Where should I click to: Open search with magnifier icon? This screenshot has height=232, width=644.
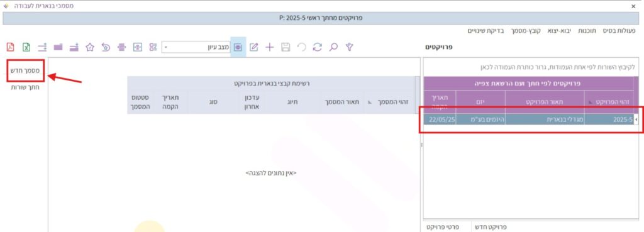pos(333,47)
